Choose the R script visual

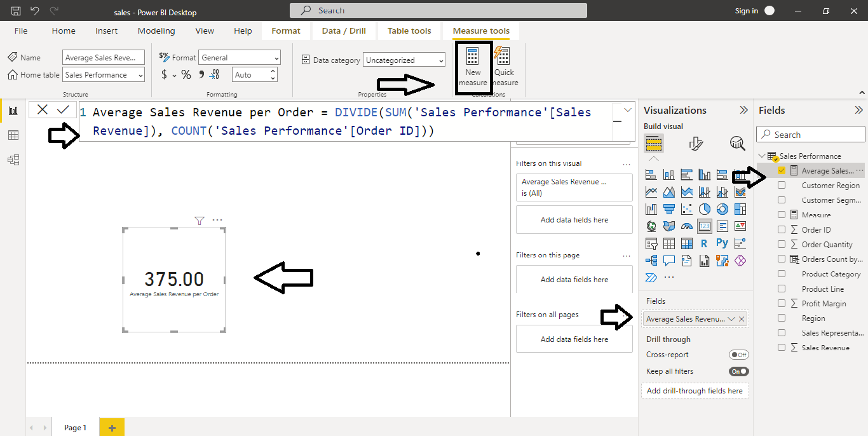click(x=705, y=243)
